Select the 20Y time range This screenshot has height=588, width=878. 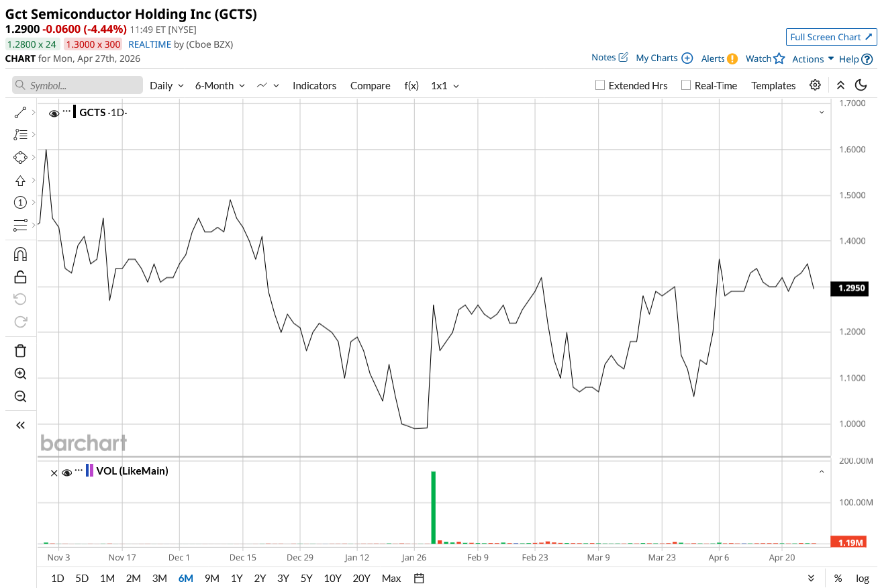click(x=361, y=578)
